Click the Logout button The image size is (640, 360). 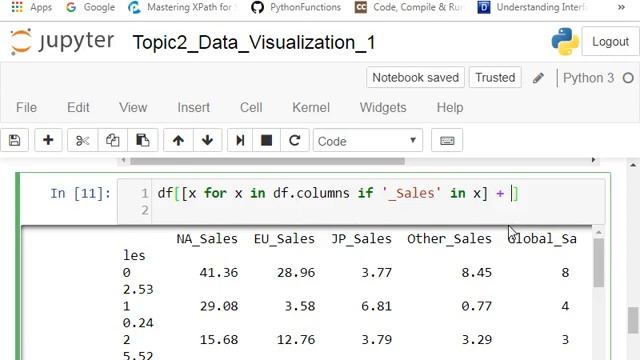point(610,42)
